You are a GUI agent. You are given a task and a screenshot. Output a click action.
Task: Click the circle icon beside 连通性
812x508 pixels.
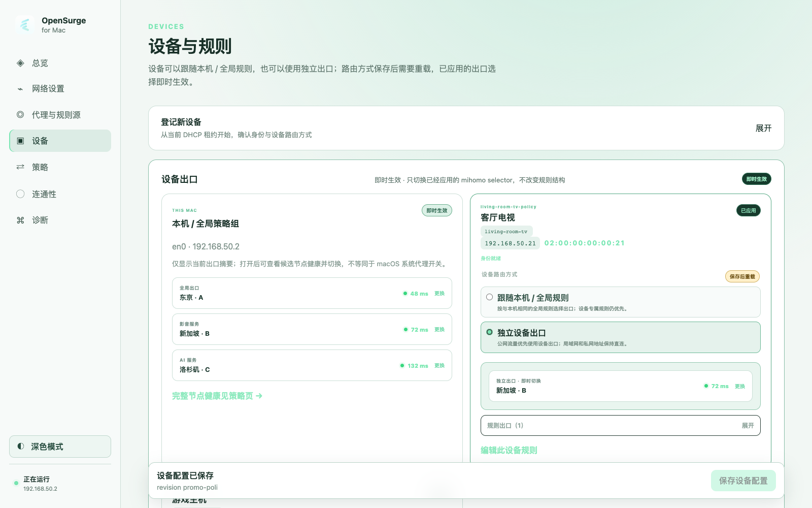(x=20, y=194)
